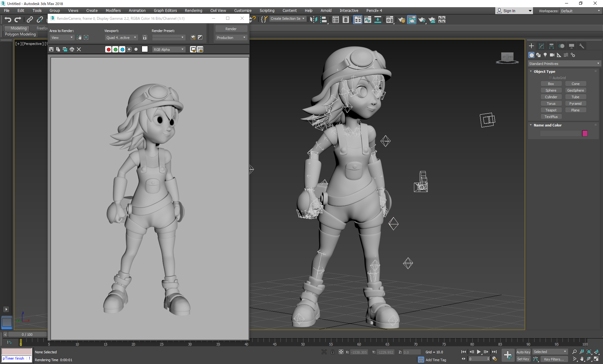Toggle Auto Key animation mode
Screen dimensions: 603x364
tap(523, 352)
